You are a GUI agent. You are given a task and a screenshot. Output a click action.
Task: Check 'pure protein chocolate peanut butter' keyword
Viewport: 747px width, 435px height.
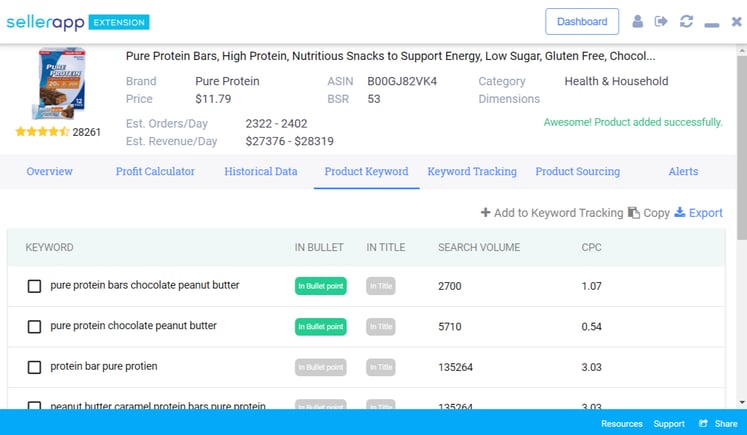coord(34,326)
